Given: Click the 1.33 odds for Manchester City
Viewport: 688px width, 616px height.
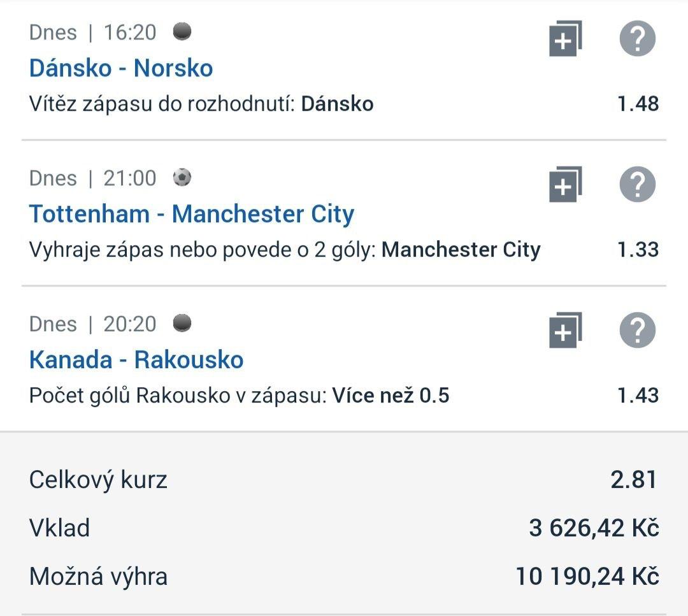Looking at the screenshot, I should (x=638, y=250).
